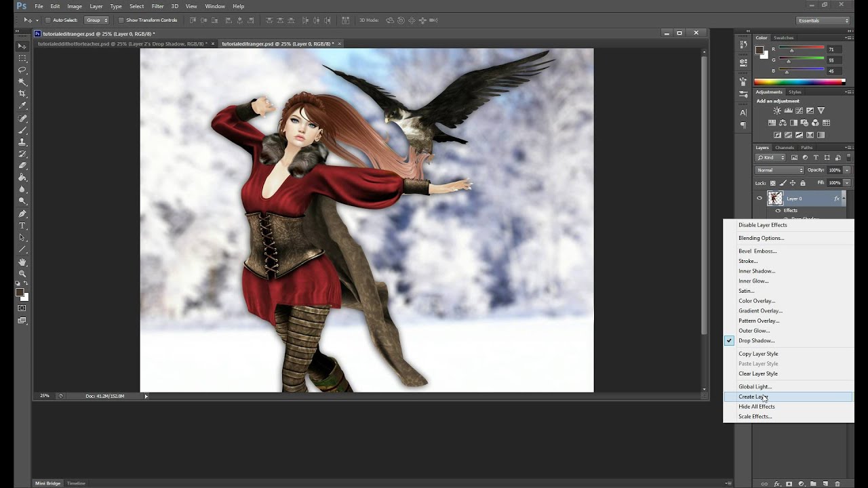868x488 pixels.
Task: Click the Color Balance adjustment icon
Action: [783, 123]
